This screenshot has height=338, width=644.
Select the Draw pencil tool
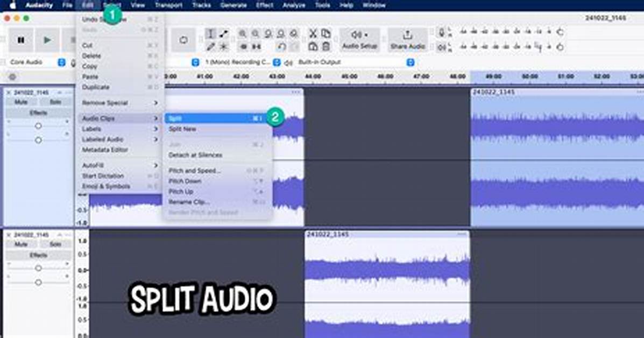click(210, 46)
